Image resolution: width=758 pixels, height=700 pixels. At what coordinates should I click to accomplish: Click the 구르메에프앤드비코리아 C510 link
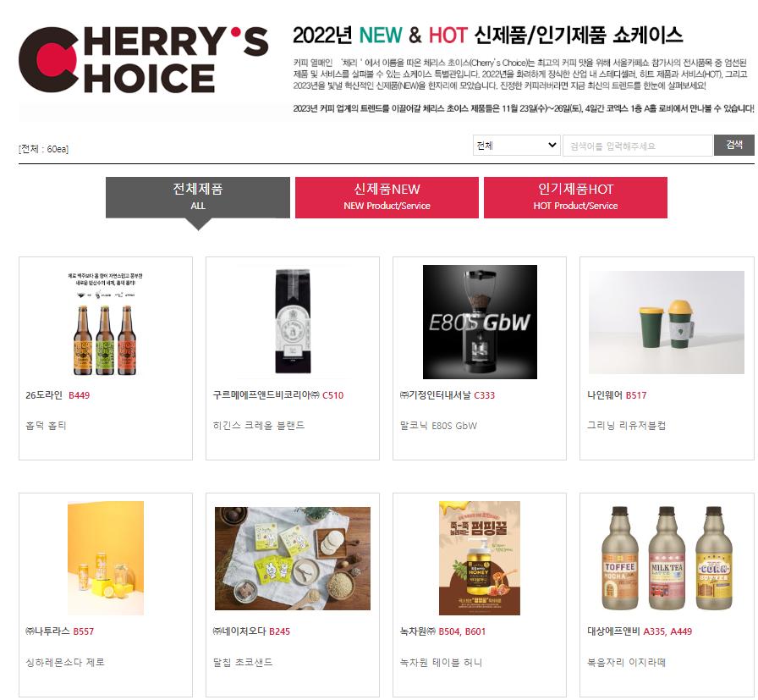click(278, 395)
